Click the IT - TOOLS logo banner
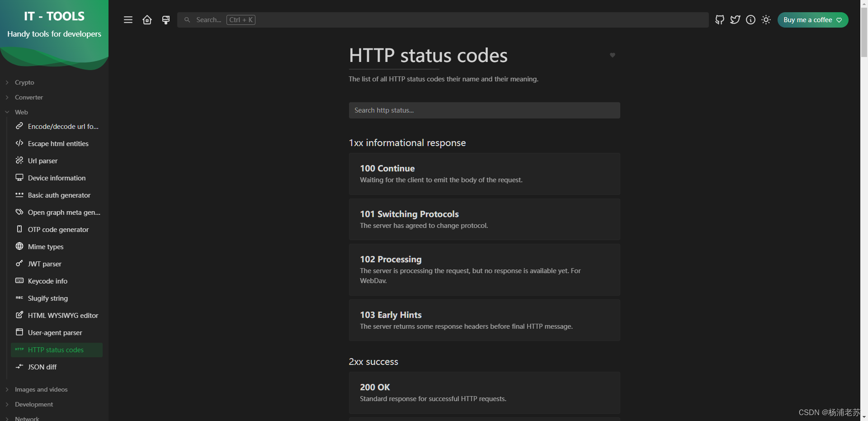Viewport: 868px width, 421px height. [x=54, y=34]
